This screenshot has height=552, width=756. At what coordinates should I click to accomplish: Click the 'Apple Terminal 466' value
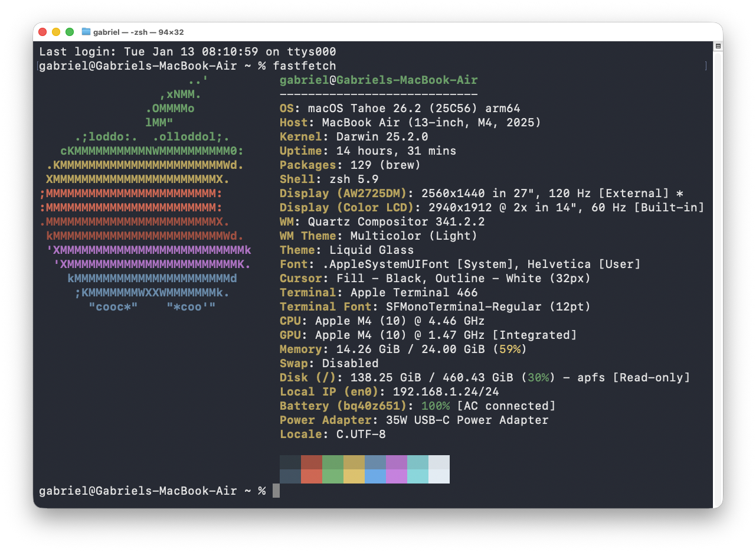click(x=414, y=293)
